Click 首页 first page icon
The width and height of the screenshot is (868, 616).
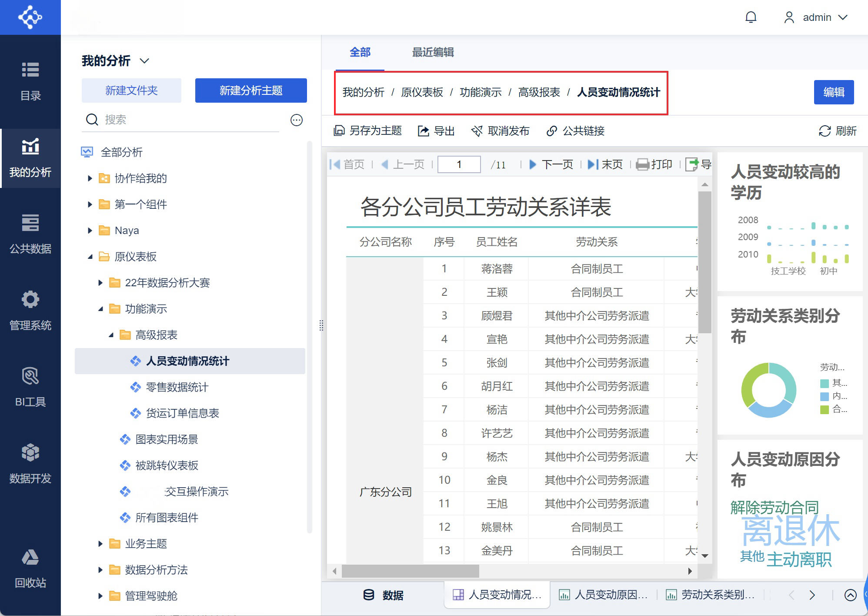tap(335, 164)
